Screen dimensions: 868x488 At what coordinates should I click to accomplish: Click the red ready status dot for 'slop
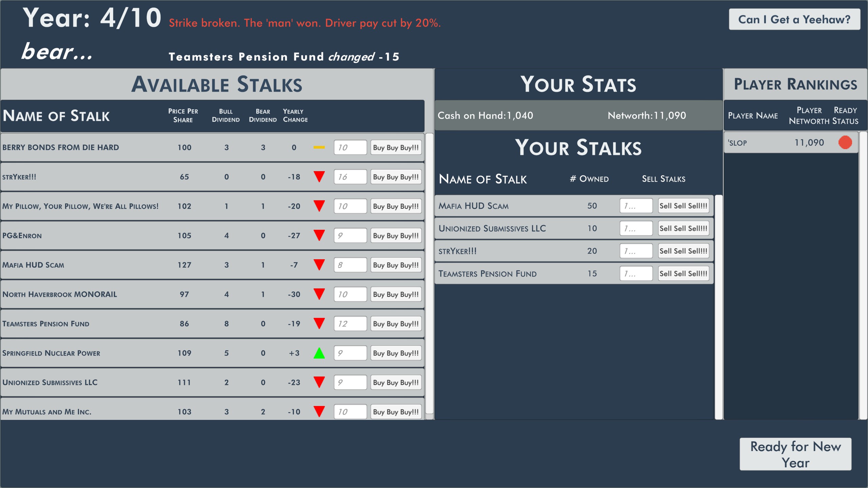pos(845,142)
